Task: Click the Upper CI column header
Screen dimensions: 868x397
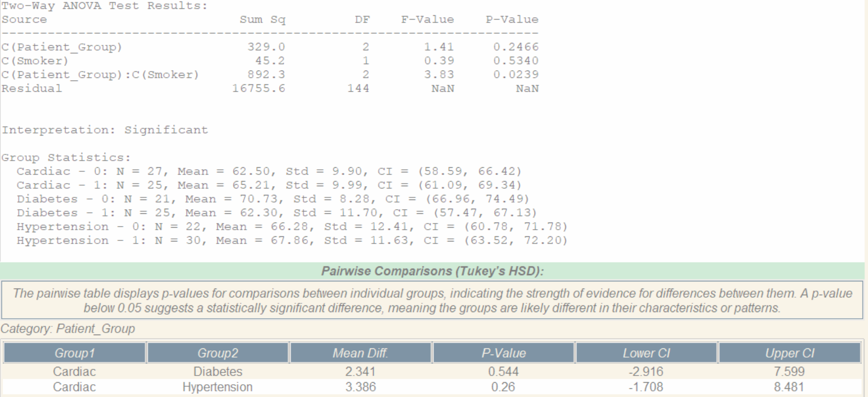Action: point(789,353)
